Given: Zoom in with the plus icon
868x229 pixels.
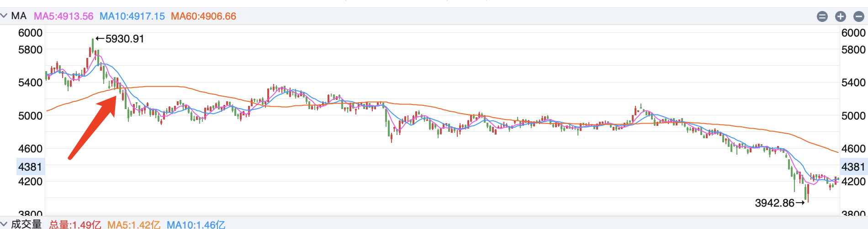Looking at the screenshot, I should pyautogui.click(x=841, y=17).
